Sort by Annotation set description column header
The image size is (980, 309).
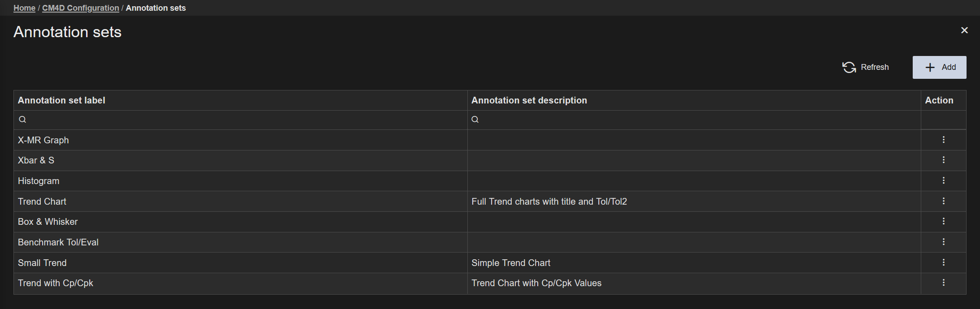coord(529,100)
